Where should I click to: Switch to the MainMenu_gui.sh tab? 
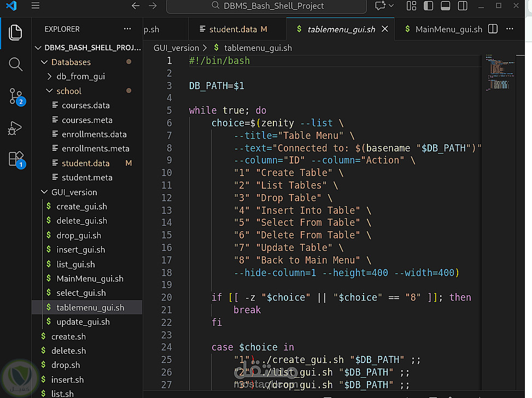(x=448, y=29)
